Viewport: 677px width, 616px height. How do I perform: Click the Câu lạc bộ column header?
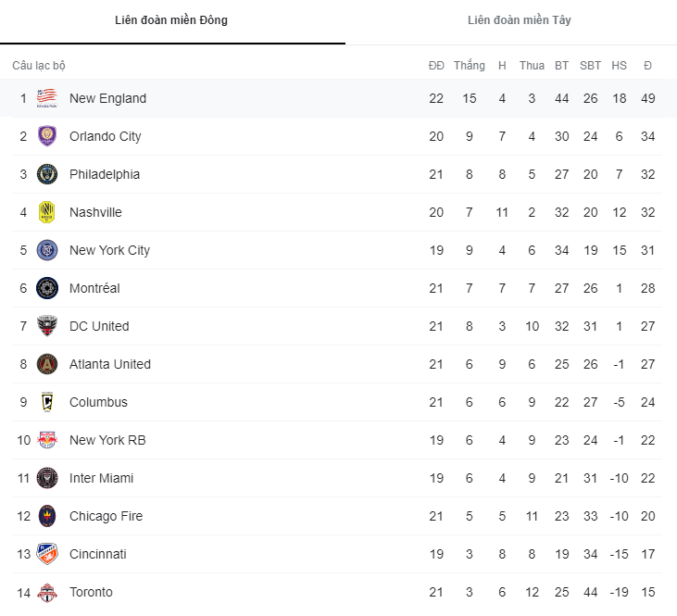point(39,66)
